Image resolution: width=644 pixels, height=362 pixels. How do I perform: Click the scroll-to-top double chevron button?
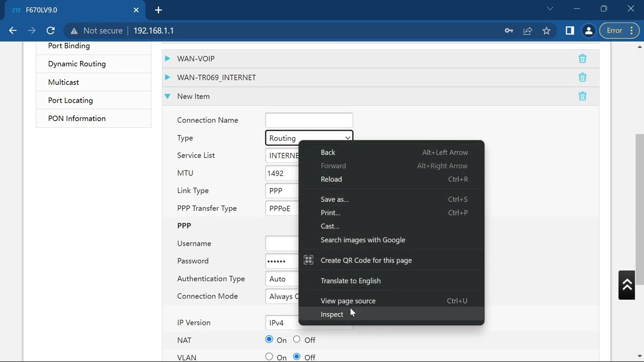627,285
